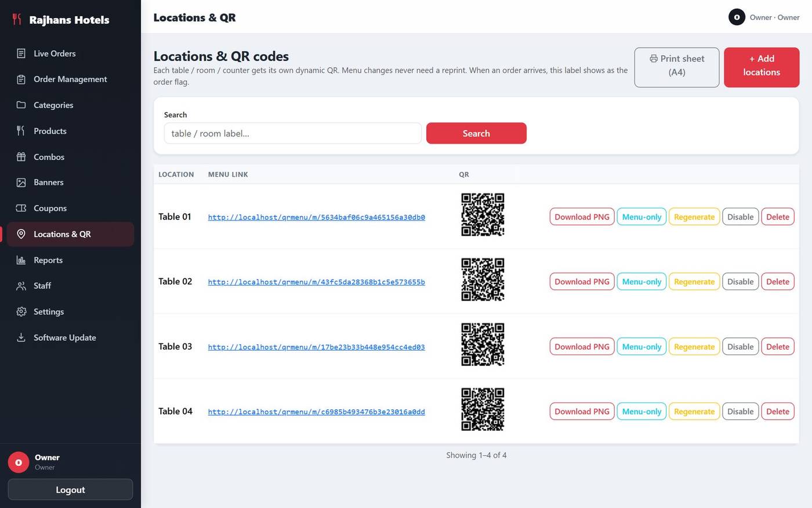812x508 pixels.
Task: Regenerate the QR for Table 02
Action: pos(694,282)
